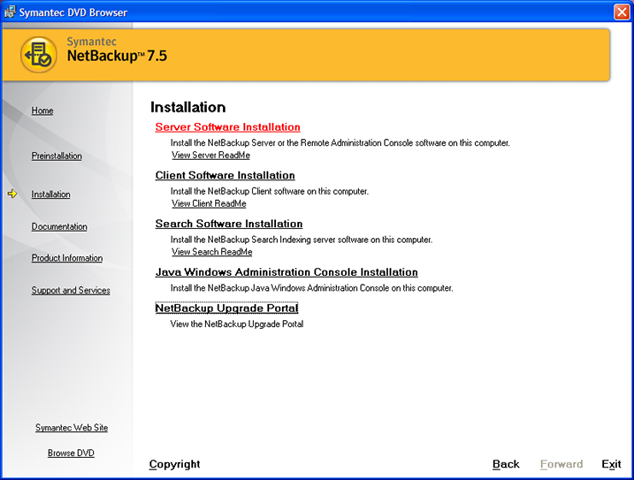
Task: Start Client Software Installation
Action: pyautogui.click(x=225, y=176)
